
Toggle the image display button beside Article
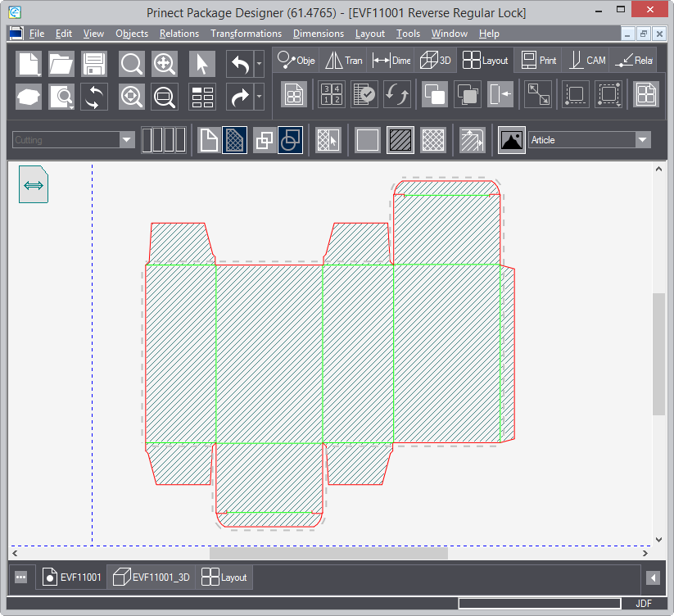click(512, 140)
